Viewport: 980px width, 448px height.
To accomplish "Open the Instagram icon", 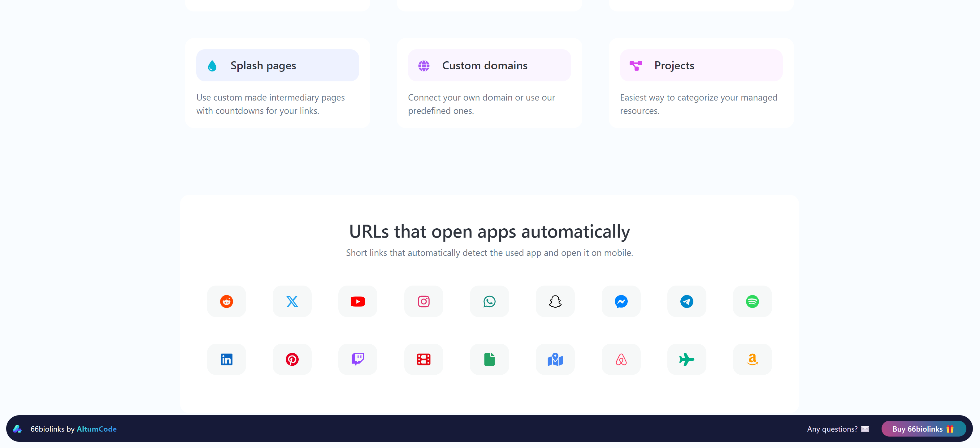I will [x=423, y=301].
